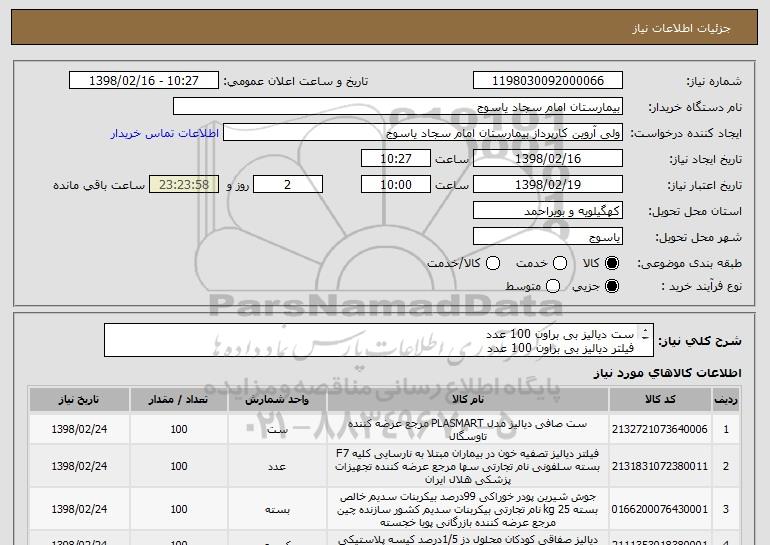This screenshot has height=545, width=770.
Task: Click the delivery province field کهگیلویه و بویراحمد
Action: tap(548, 211)
